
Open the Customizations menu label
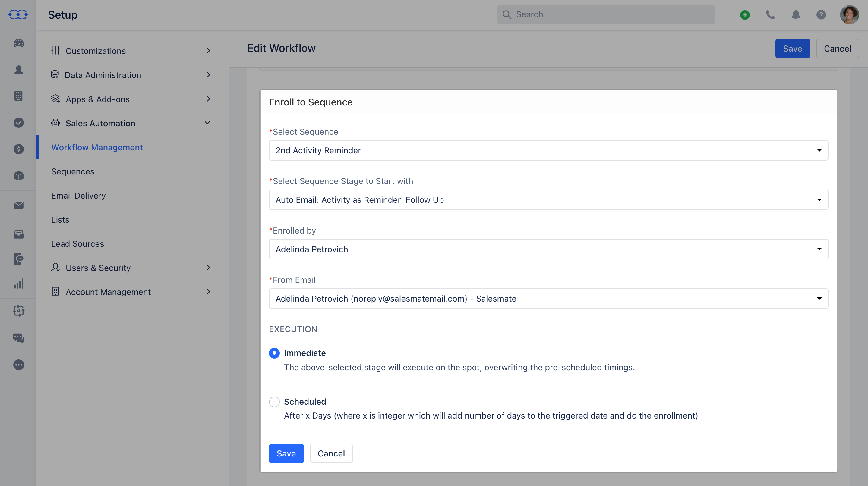(x=96, y=51)
